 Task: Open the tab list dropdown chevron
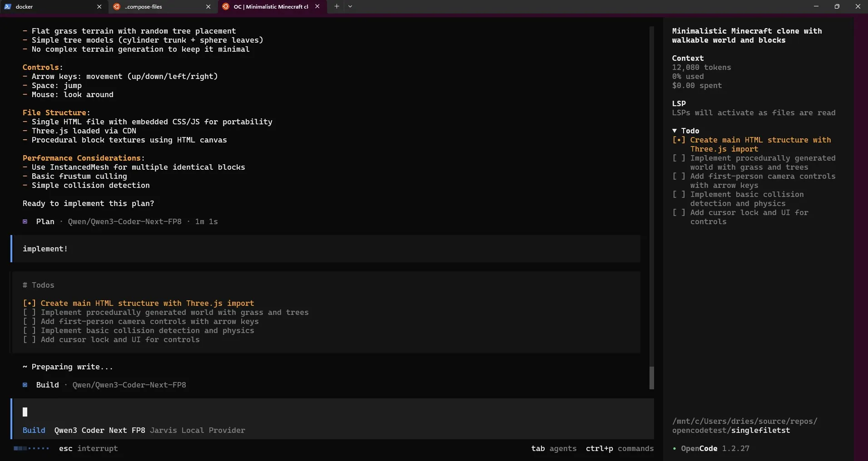click(350, 6)
